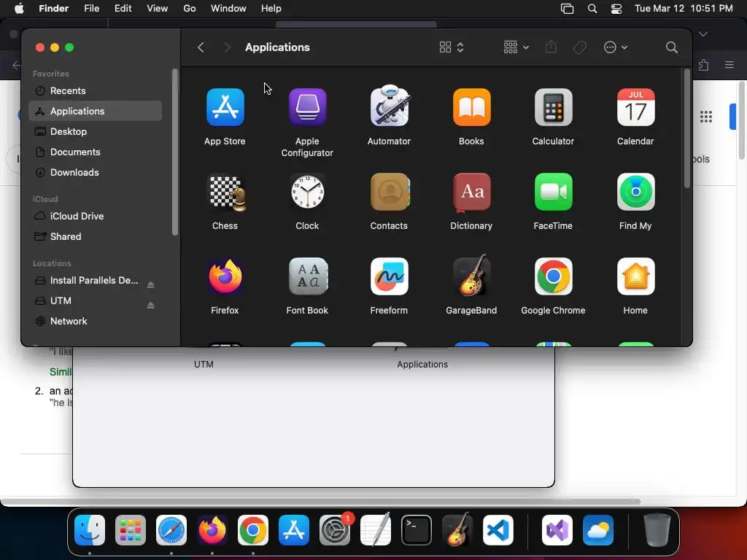Change icon view mode dropdown
Viewport: 747px width, 560px height.
point(451,47)
